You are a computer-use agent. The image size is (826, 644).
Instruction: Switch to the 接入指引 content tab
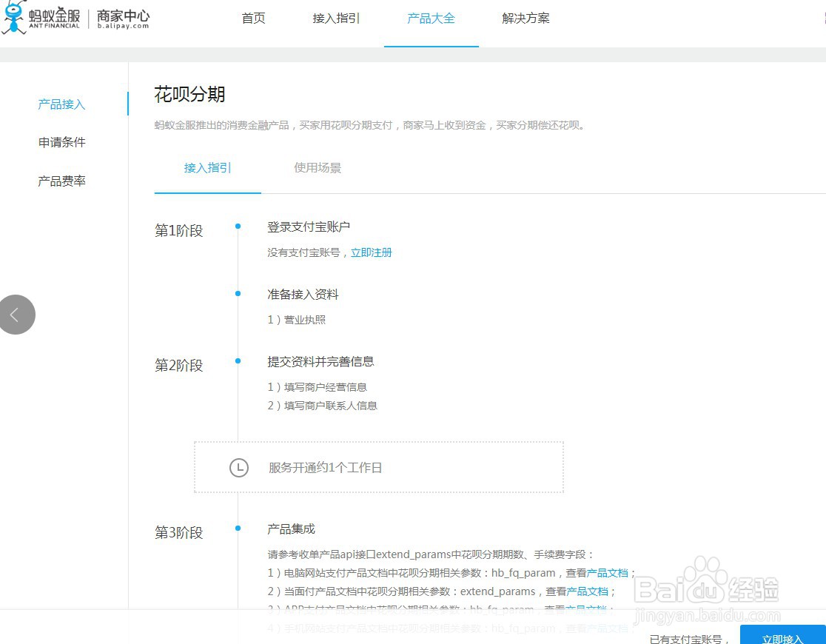pyautogui.click(x=207, y=168)
